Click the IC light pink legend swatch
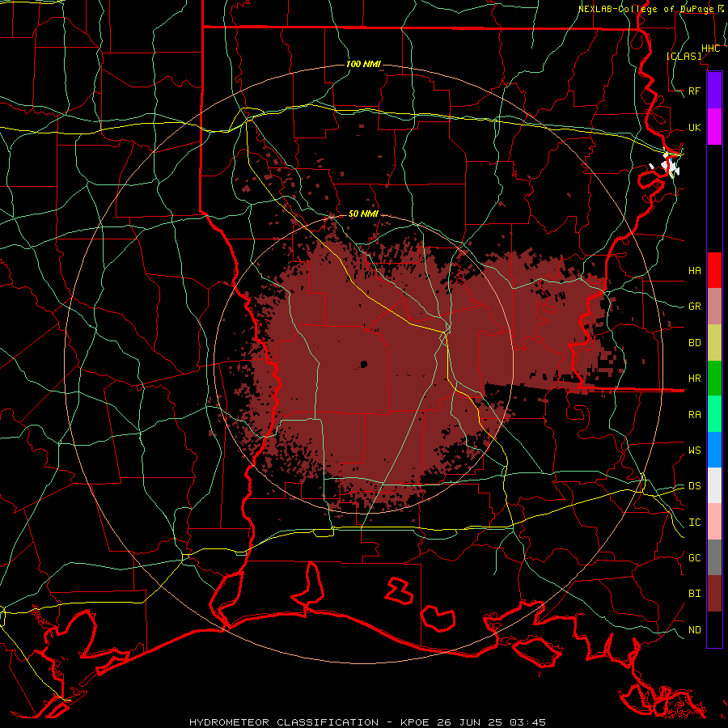 714,522
